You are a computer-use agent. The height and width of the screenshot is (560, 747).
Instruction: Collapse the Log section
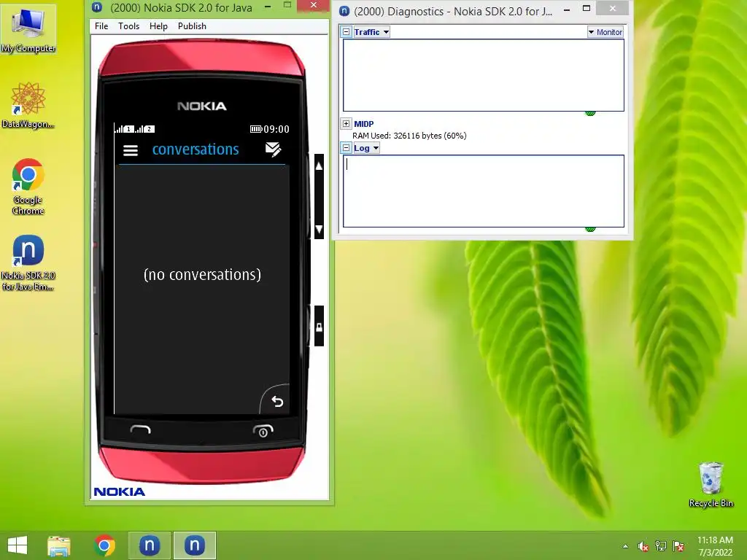tap(347, 148)
